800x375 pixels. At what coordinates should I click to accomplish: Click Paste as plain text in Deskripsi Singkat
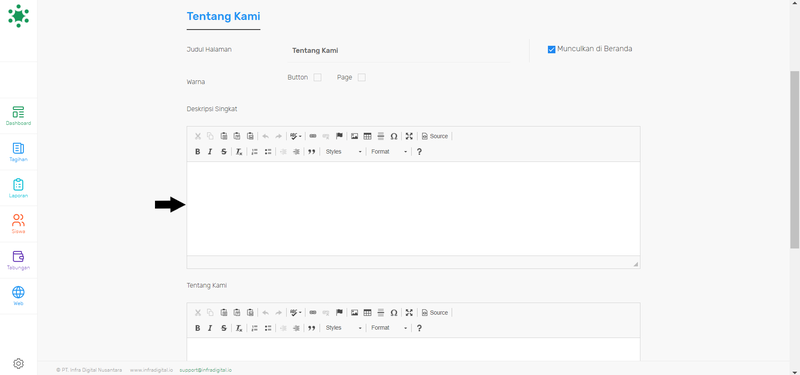[x=237, y=136]
